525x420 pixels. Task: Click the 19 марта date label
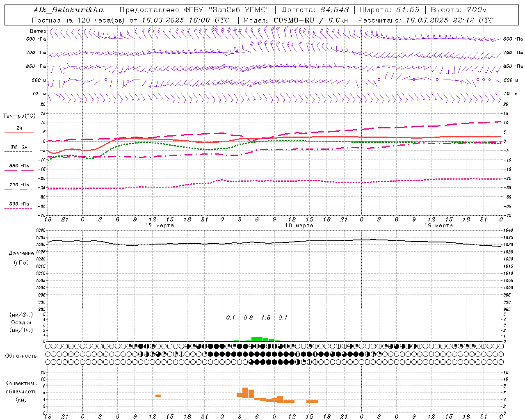point(438,226)
